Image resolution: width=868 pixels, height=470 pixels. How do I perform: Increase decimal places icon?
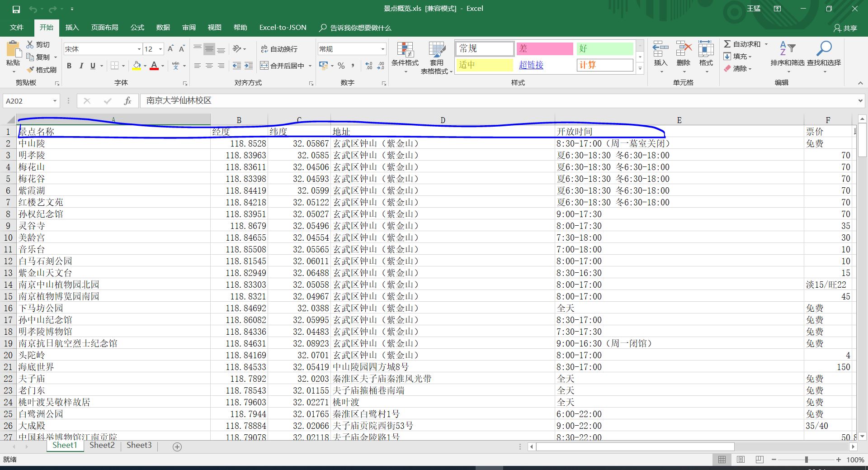pyautogui.click(x=369, y=66)
